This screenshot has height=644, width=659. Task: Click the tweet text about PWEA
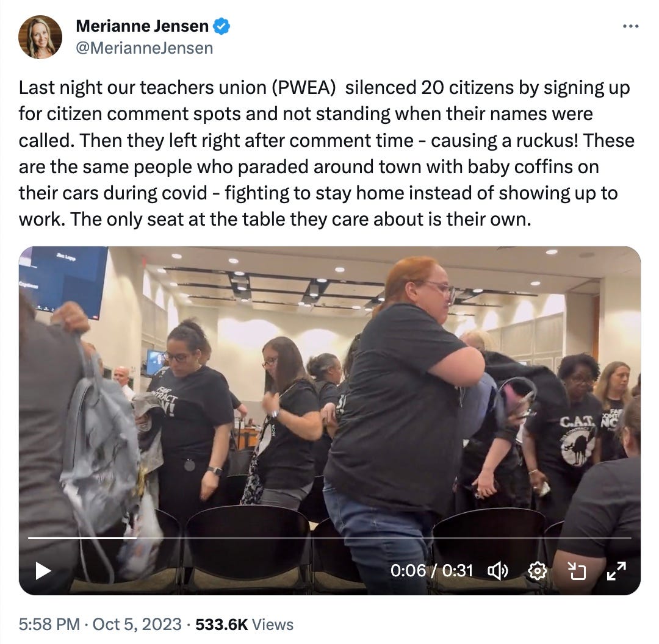click(x=326, y=153)
